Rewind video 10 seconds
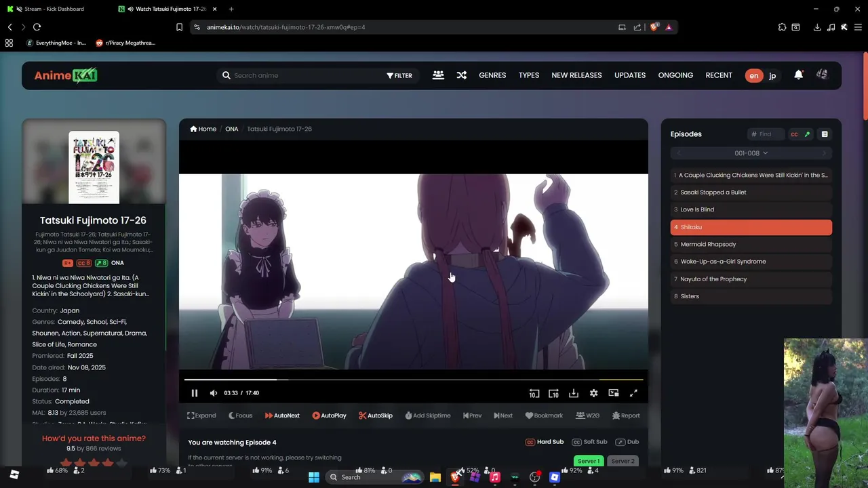The image size is (868, 488). coord(534,393)
